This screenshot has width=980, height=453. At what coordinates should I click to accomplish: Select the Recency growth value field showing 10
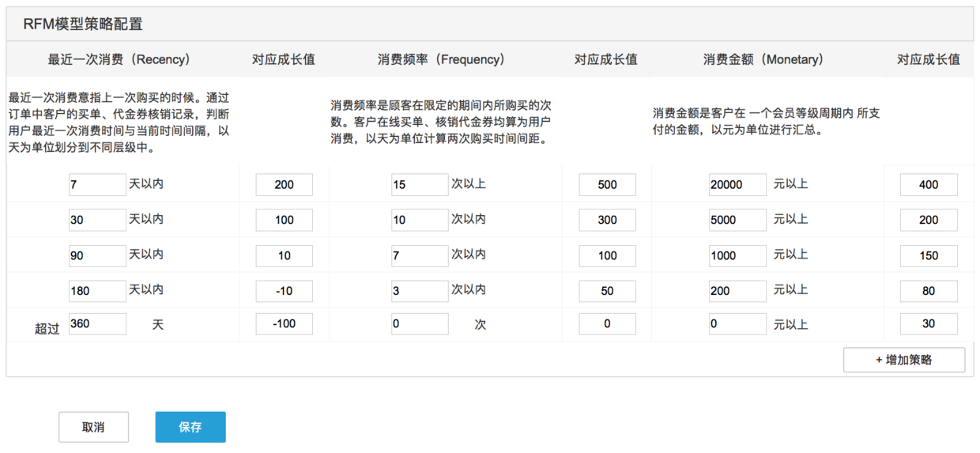click(x=285, y=256)
